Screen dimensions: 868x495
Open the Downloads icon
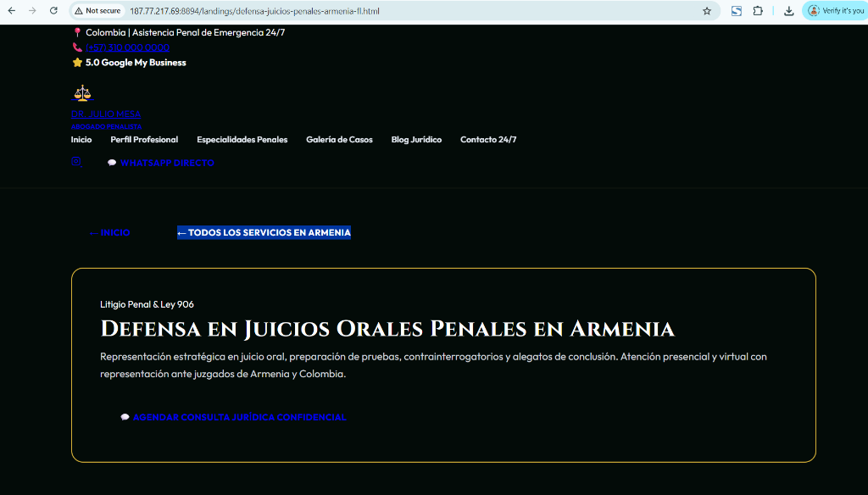[x=789, y=11]
